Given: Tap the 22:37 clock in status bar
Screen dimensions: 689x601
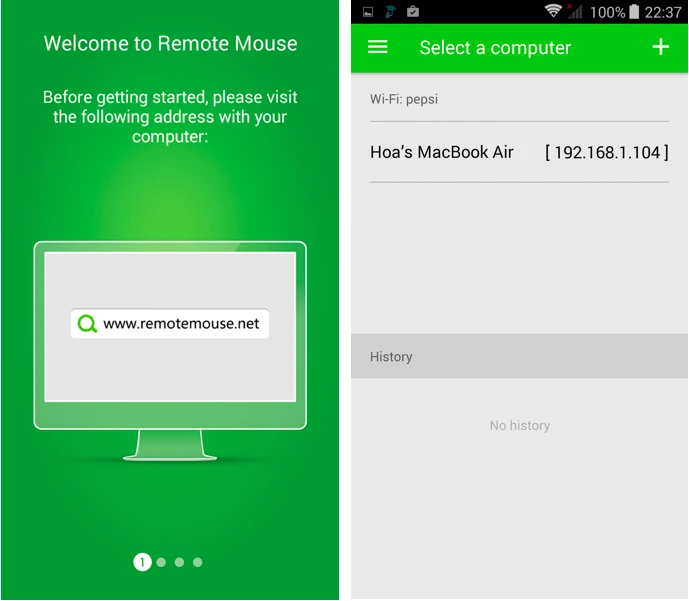Looking at the screenshot, I should pyautogui.click(x=663, y=12).
